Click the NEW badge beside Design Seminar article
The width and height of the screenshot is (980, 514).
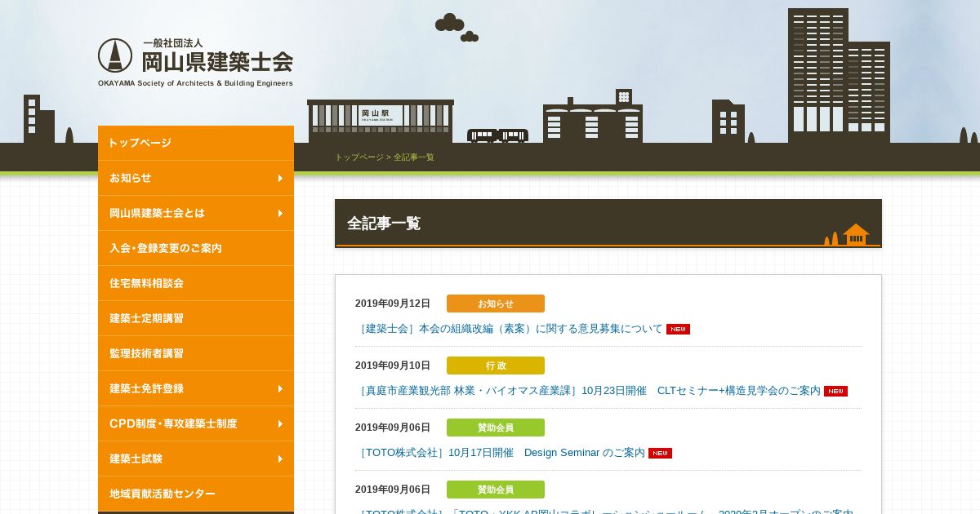click(660, 454)
